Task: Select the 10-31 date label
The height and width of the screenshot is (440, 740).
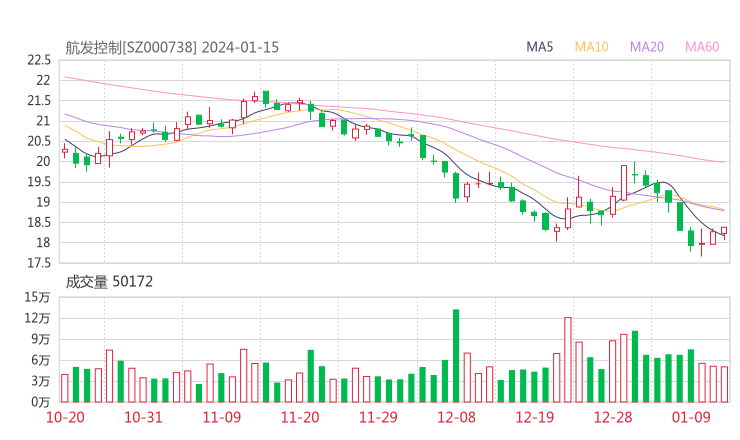Action: pyautogui.click(x=143, y=417)
